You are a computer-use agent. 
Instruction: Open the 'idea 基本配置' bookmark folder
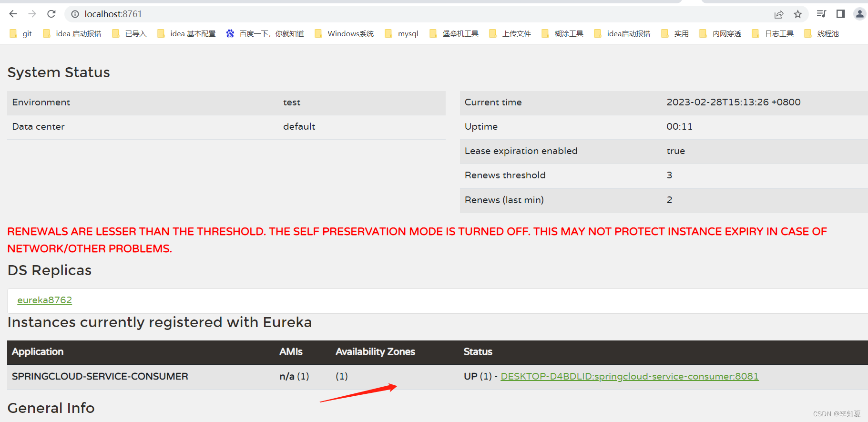186,33
